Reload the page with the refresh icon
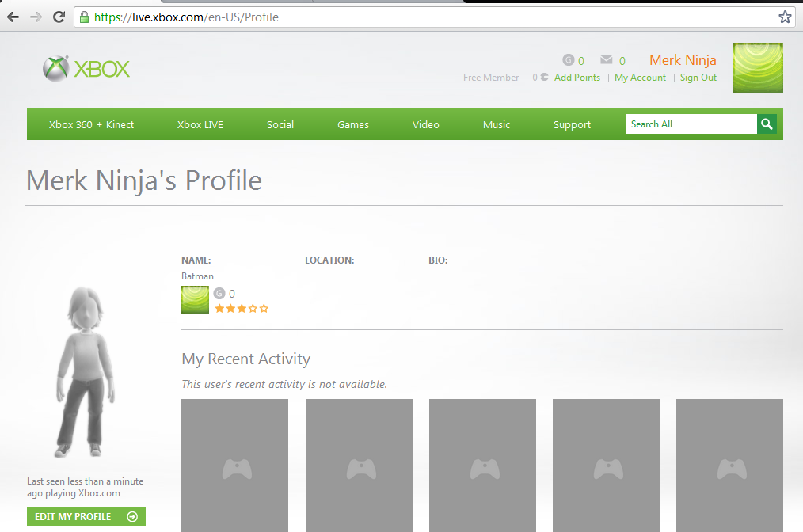This screenshot has height=532, width=803. point(59,17)
